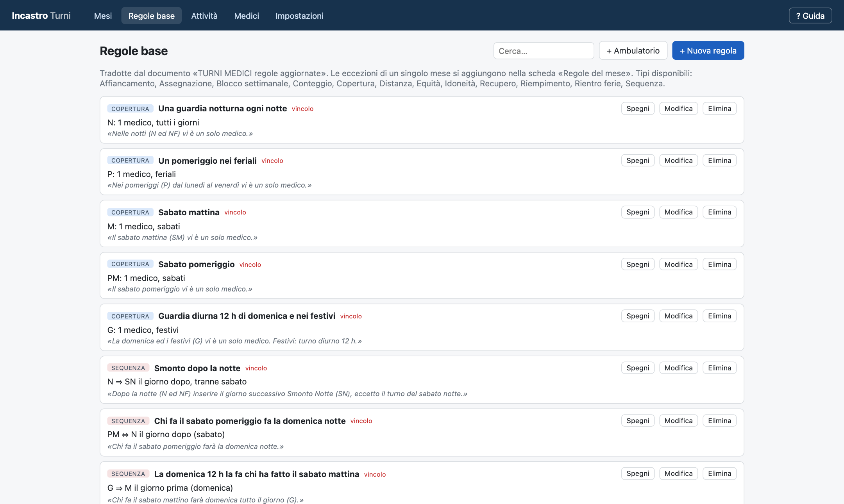
Task: Click the 'Una guardia notturna ogni notte' title
Action: [x=222, y=109]
